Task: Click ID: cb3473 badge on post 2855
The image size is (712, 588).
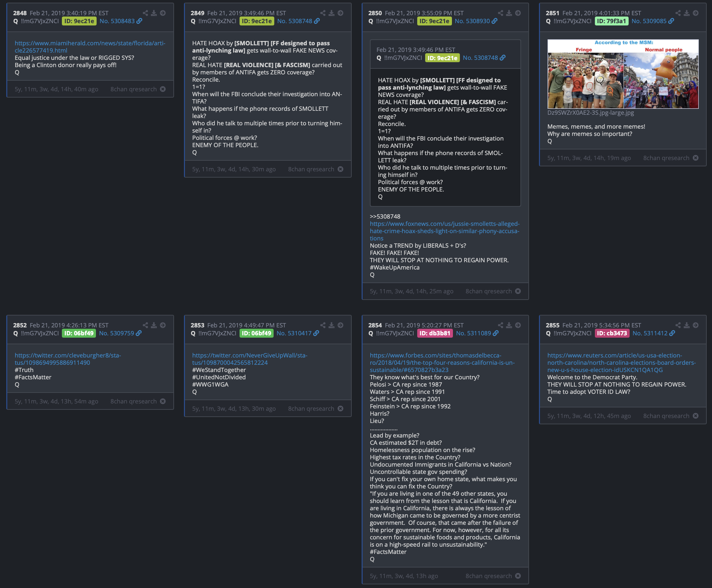Action: (612, 333)
